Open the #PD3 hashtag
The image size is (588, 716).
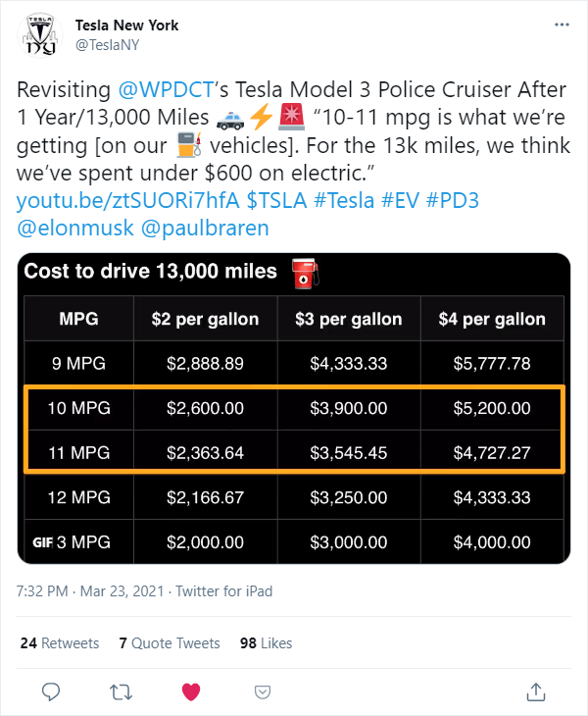(453, 200)
